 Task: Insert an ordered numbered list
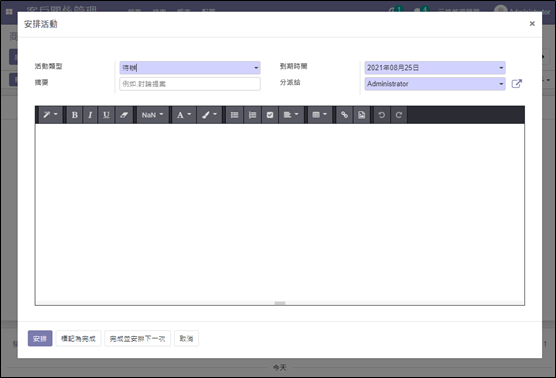point(252,115)
